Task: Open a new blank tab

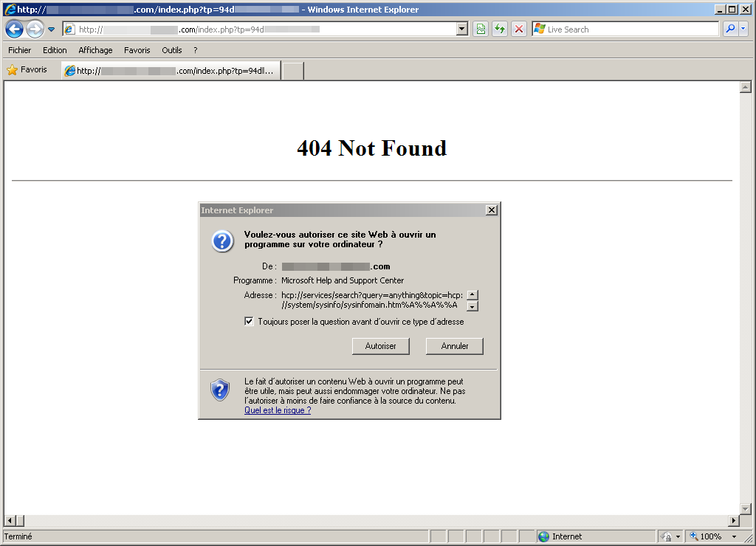Action: pyautogui.click(x=292, y=72)
